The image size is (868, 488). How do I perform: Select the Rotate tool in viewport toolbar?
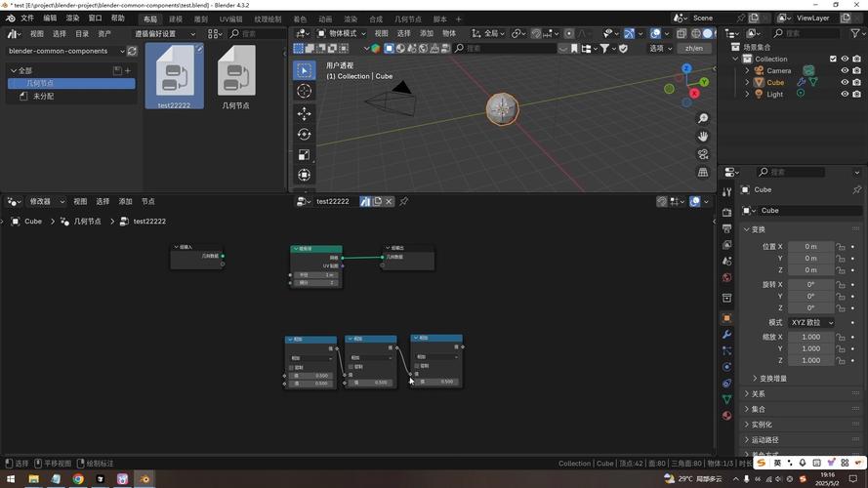[x=304, y=135]
